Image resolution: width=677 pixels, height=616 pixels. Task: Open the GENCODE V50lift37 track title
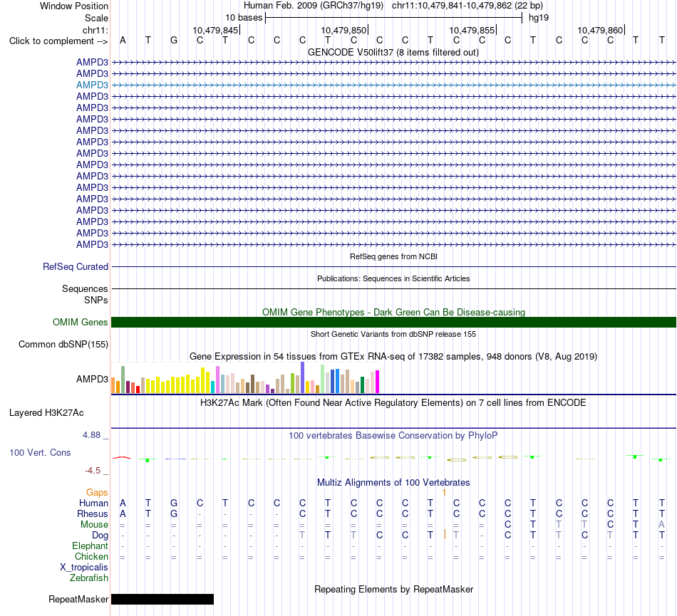(x=393, y=53)
